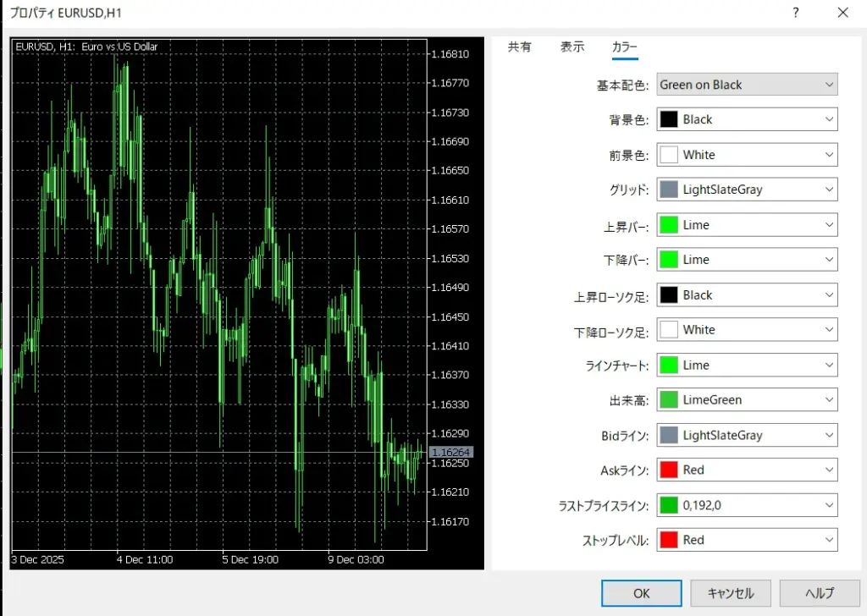Click the help question mark icon in title bar
The height and width of the screenshot is (616, 867).
[x=795, y=13]
